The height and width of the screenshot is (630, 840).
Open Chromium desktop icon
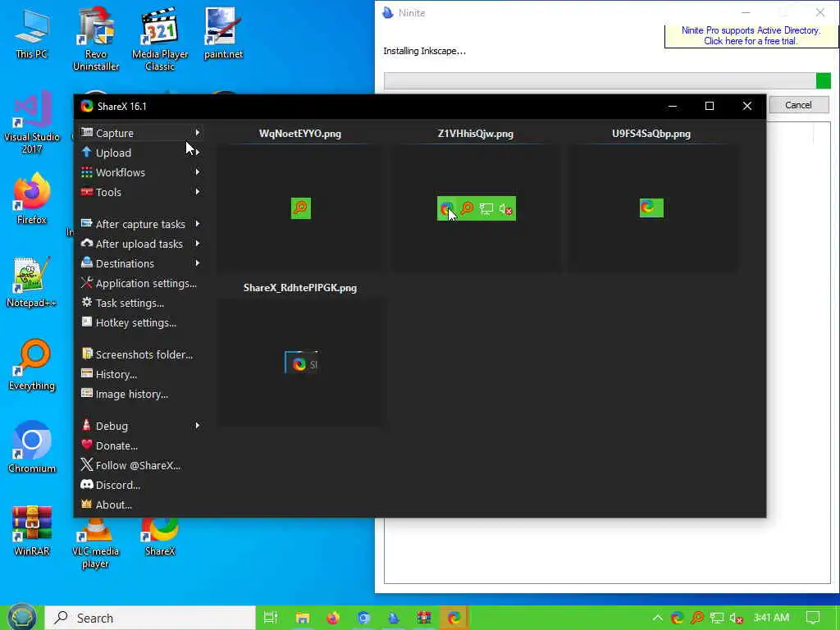32,447
